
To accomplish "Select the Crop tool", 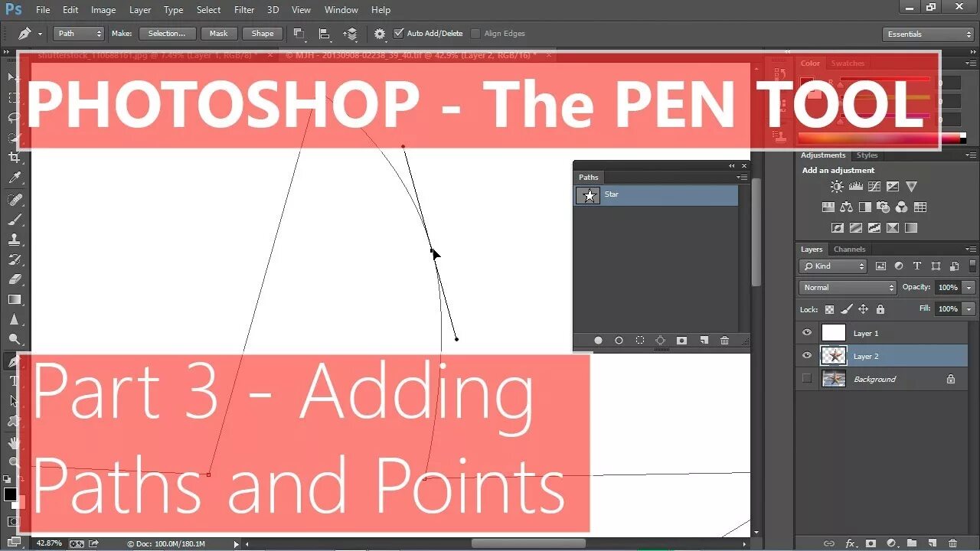I will pyautogui.click(x=14, y=157).
